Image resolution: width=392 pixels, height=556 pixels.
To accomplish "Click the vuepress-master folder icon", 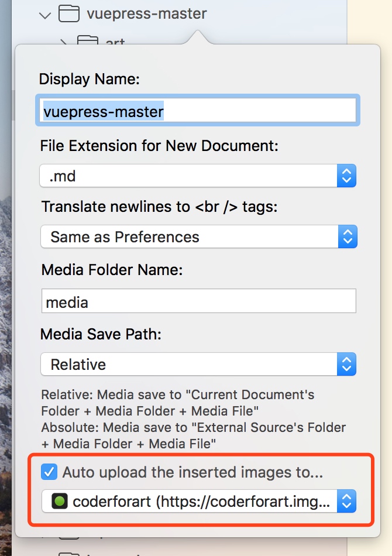I will 69,13.
